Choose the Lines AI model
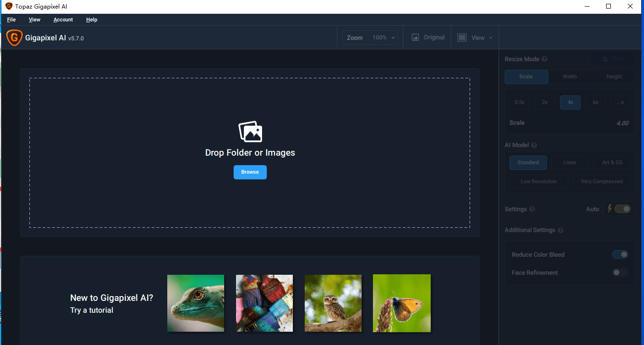644x345 pixels. tap(570, 163)
